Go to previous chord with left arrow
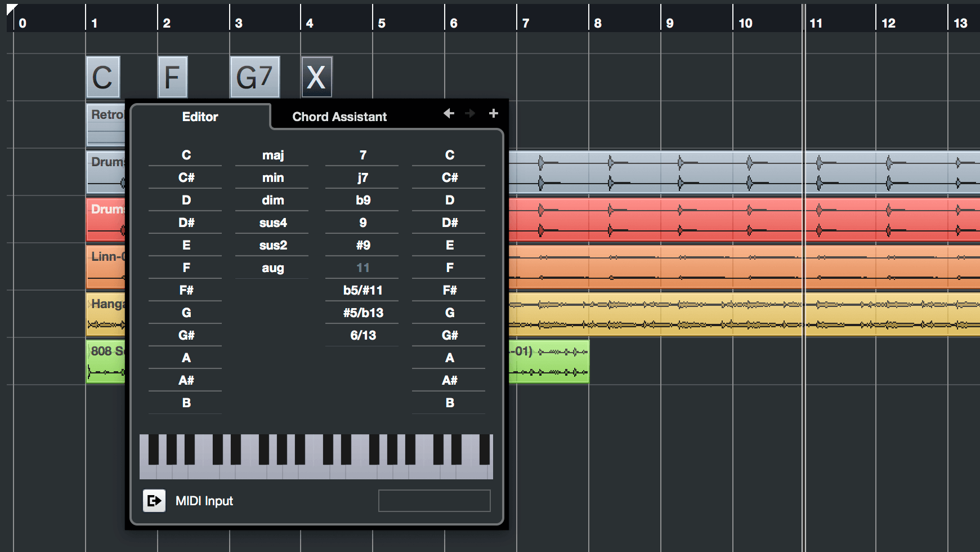 [449, 113]
